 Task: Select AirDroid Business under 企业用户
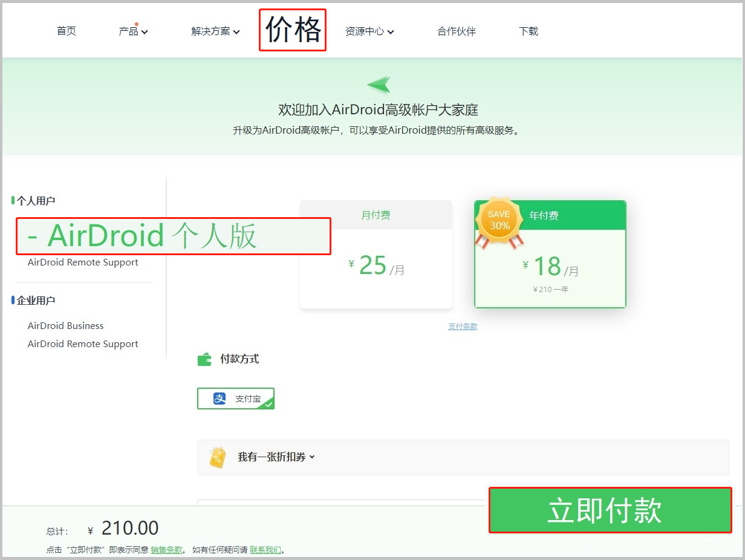[65, 325]
